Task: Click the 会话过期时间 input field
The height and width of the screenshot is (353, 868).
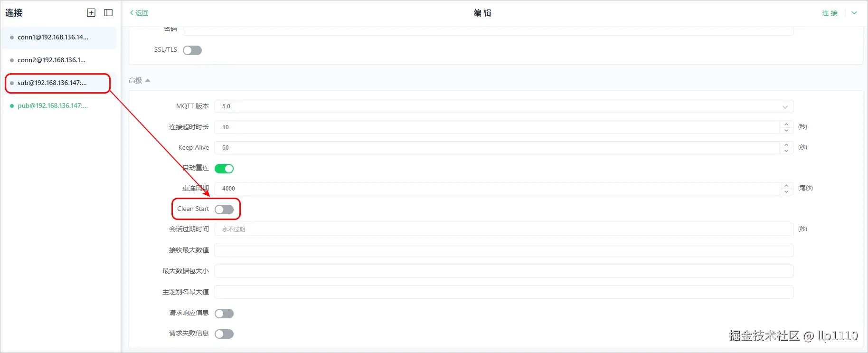Action: [x=504, y=229]
